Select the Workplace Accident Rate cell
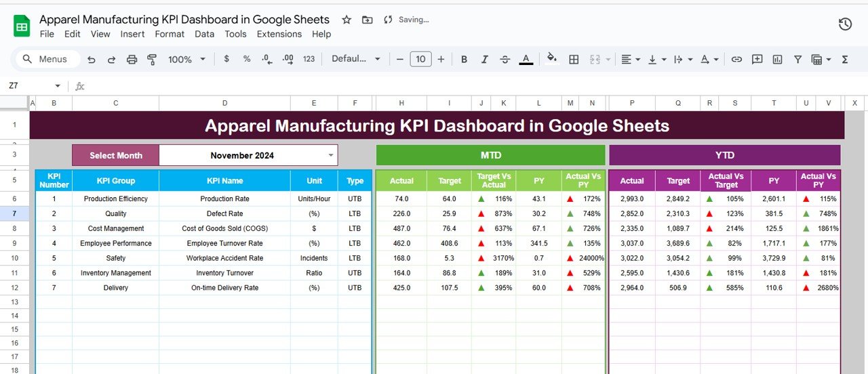Image resolution: width=868 pixels, height=374 pixels. pyautogui.click(x=224, y=258)
